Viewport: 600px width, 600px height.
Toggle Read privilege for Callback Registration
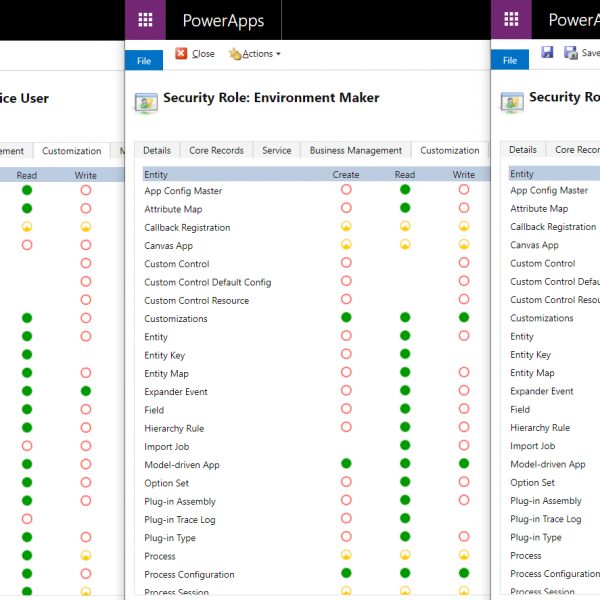click(405, 226)
